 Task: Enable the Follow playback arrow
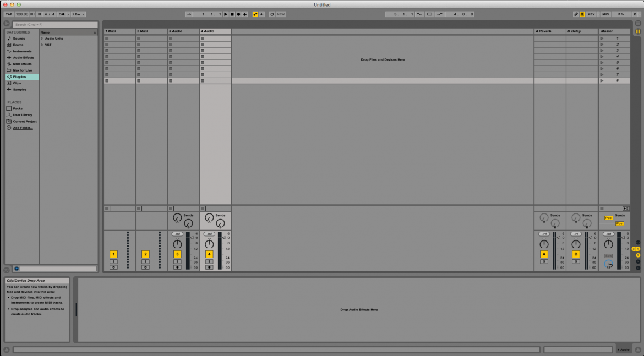point(189,14)
